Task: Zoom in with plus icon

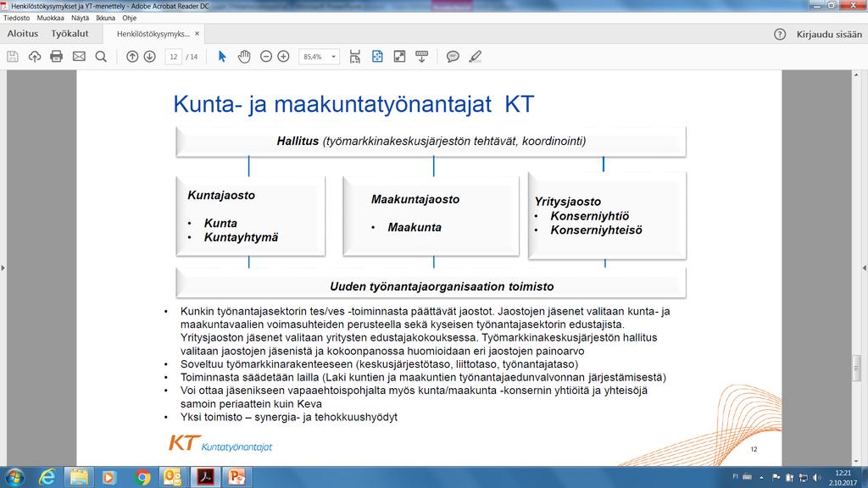Action: tap(283, 57)
